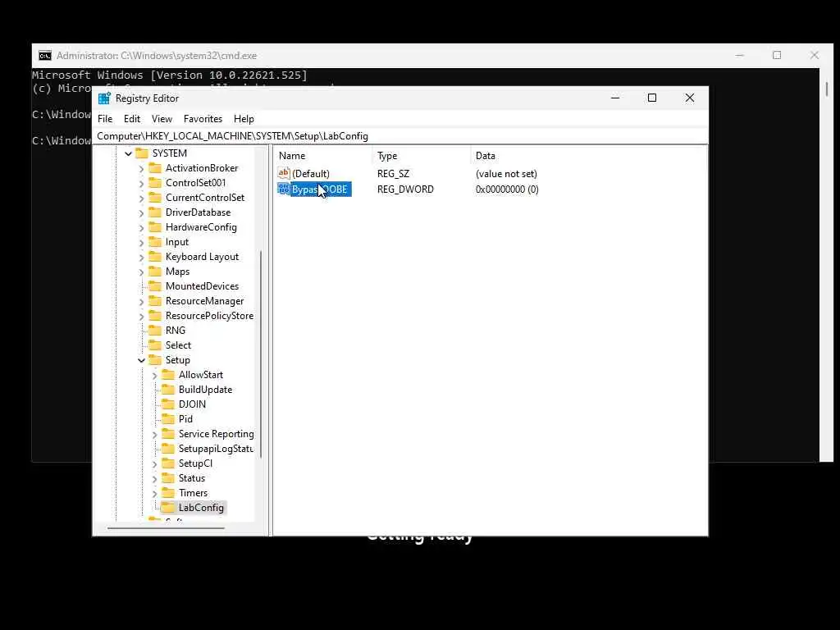Select the Setup folder icon
Viewport: 840px width, 630px height.
[155, 360]
